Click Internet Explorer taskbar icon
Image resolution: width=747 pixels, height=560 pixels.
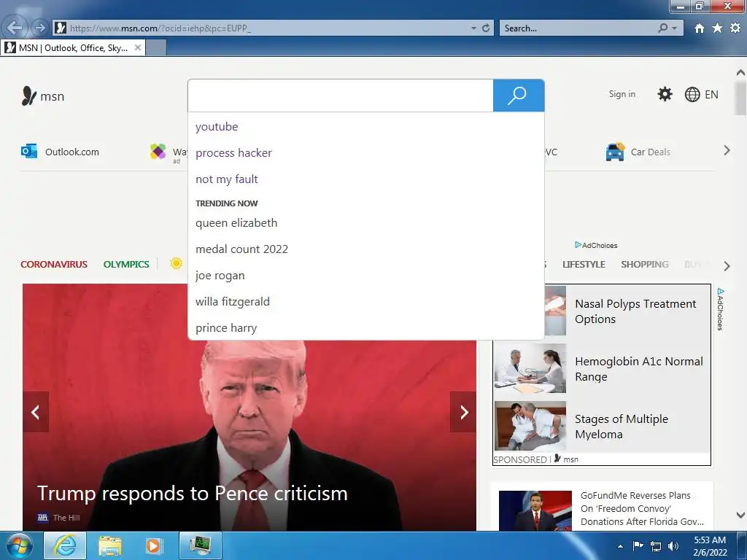point(65,545)
